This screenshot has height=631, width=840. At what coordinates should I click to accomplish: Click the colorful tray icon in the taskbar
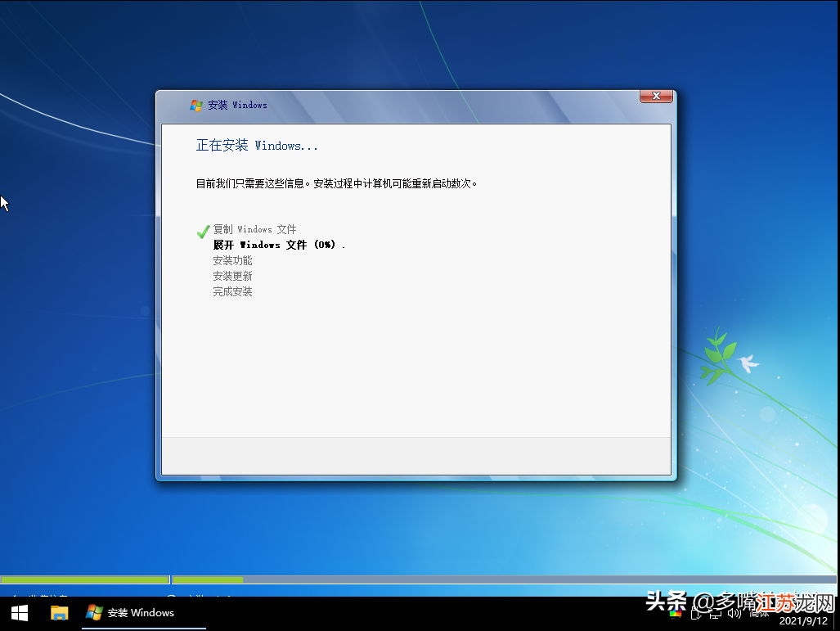pos(676,613)
